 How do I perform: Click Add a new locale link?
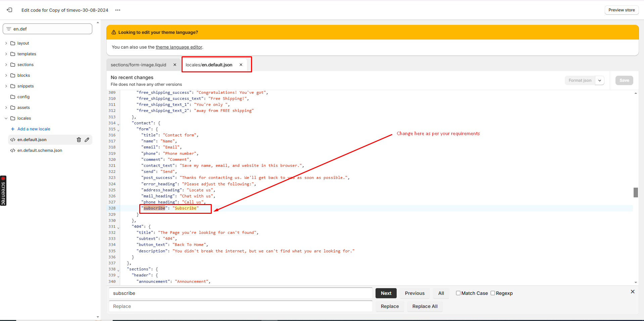(34, 129)
